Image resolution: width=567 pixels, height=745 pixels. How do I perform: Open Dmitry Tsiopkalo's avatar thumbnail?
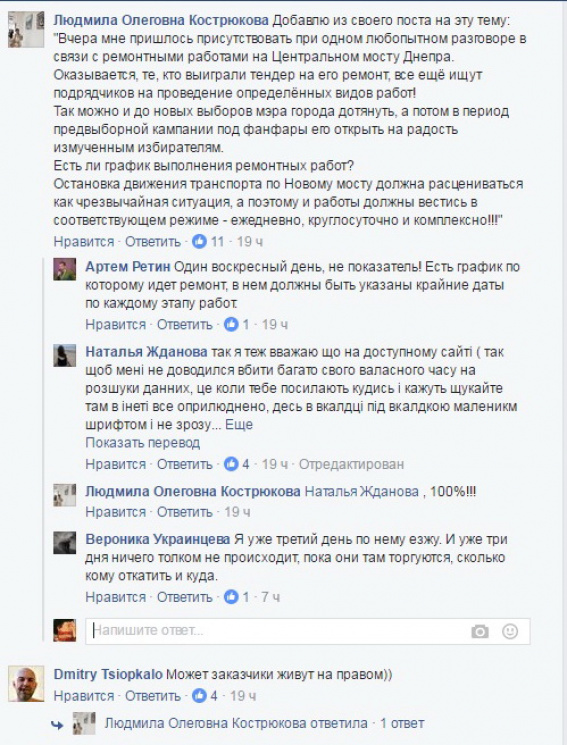point(26,684)
